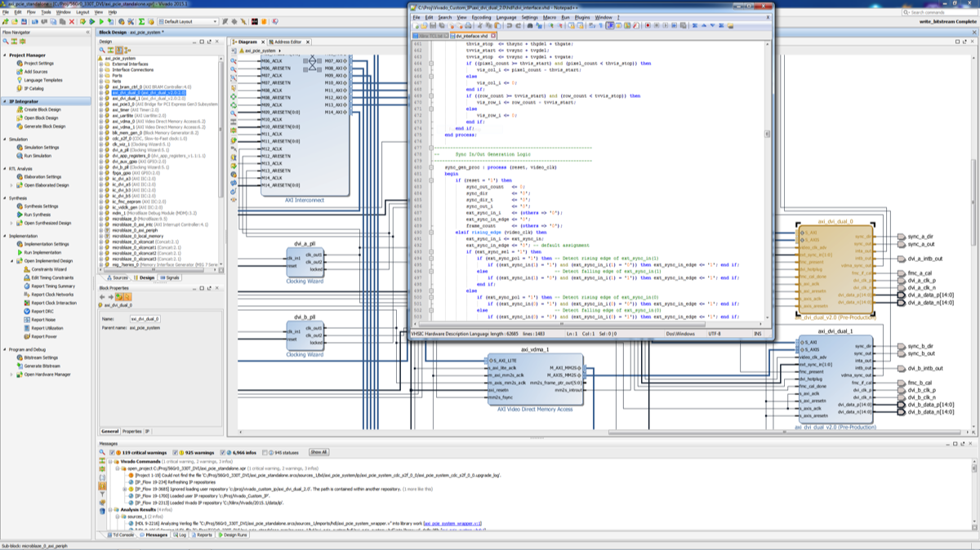Open the Reports tab at bottom

tap(202, 534)
